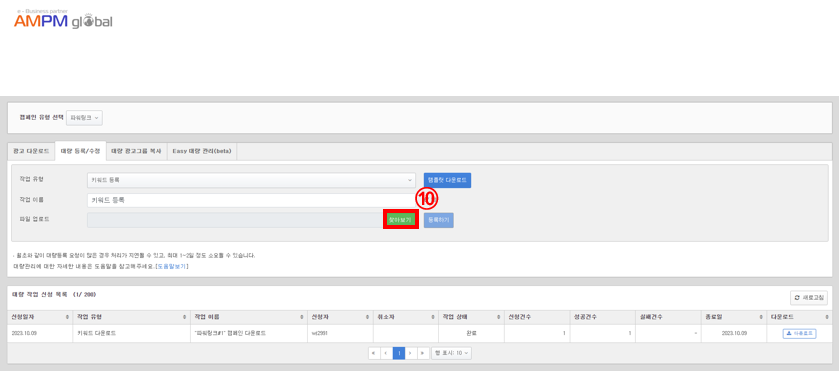Sort the table by 신청일자 column

pos(40,317)
